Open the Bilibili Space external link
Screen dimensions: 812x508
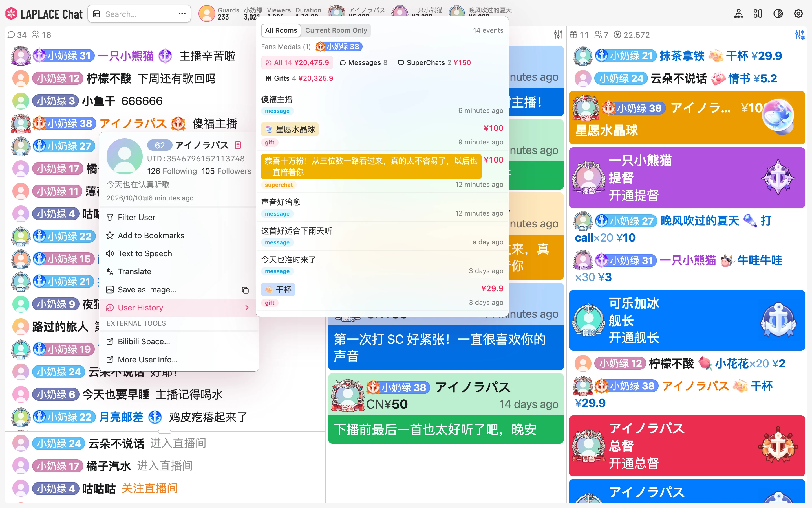coord(179,341)
